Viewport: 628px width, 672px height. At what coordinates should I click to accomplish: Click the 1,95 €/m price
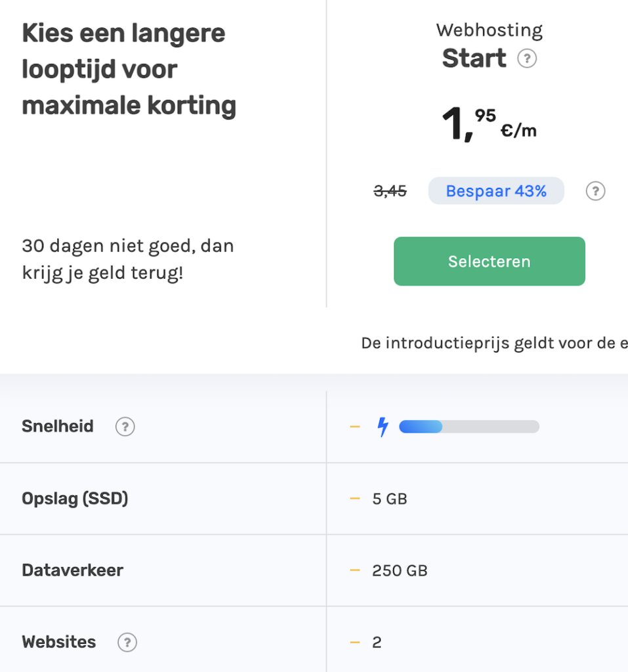click(489, 123)
